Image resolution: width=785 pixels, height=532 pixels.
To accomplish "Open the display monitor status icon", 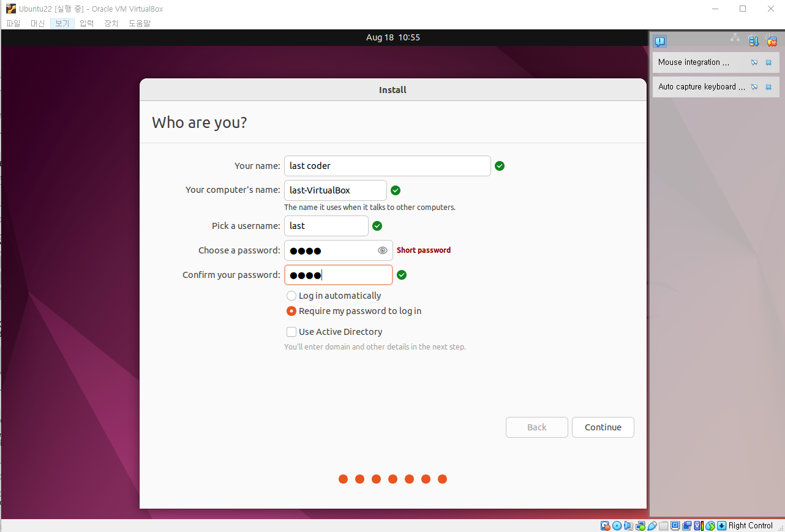I will [x=675, y=525].
